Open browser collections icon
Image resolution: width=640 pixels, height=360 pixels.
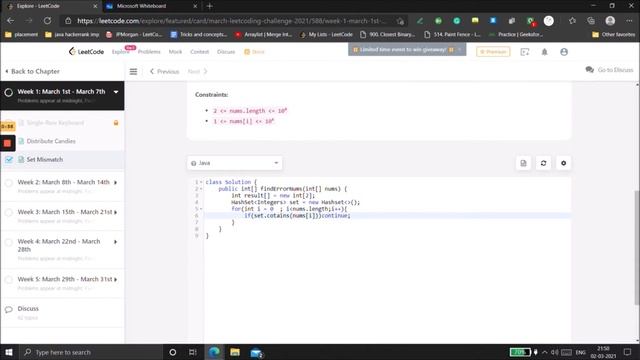tap(591, 20)
